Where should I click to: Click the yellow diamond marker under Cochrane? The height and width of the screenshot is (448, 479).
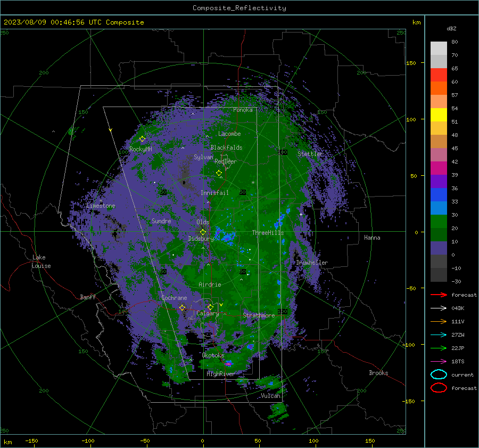pyautogui.click(x=182, y=307)
